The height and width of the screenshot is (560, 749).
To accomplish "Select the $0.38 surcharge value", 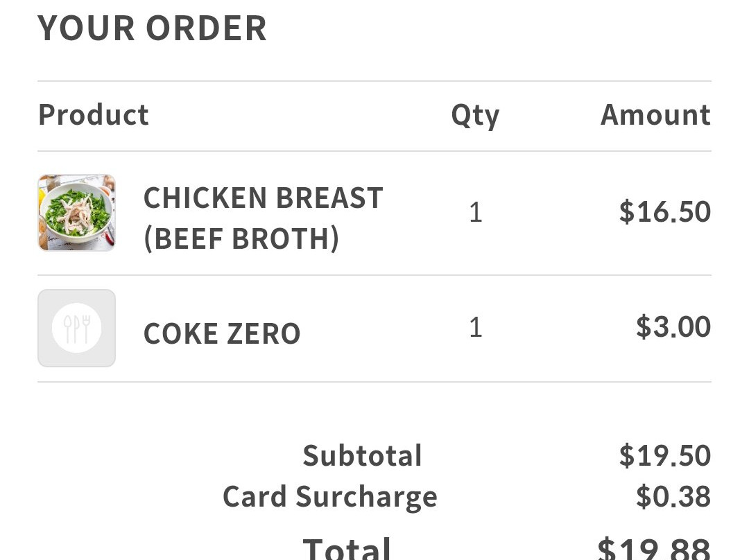I will 673,497.
